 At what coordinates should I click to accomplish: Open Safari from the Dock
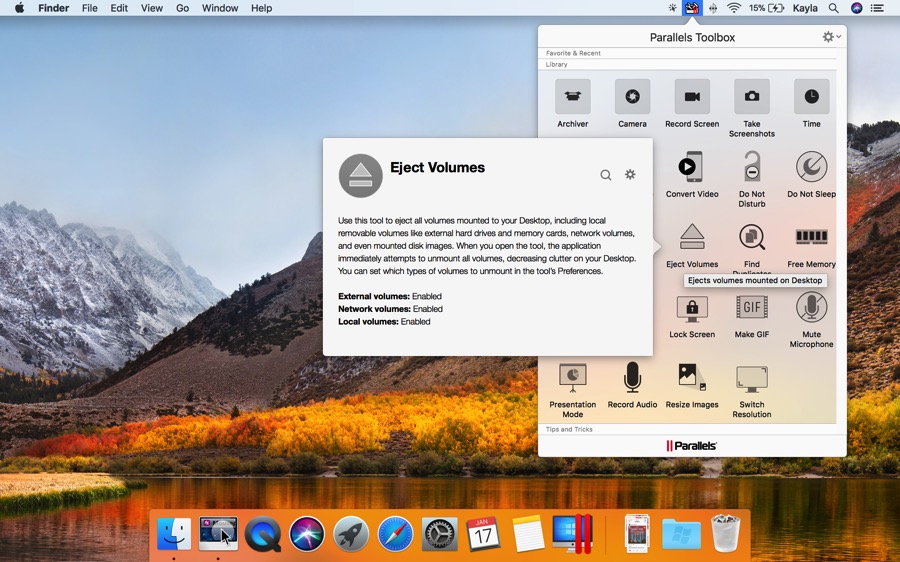pos(395,534)
